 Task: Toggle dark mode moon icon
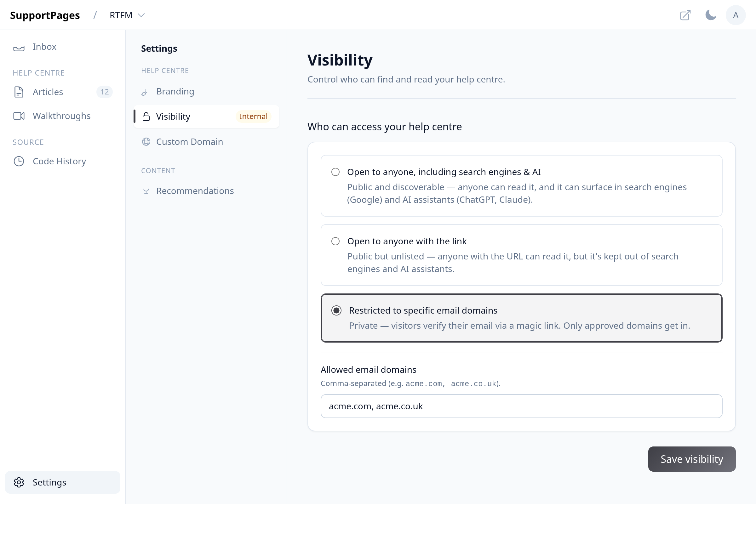(x=711, y=15)
